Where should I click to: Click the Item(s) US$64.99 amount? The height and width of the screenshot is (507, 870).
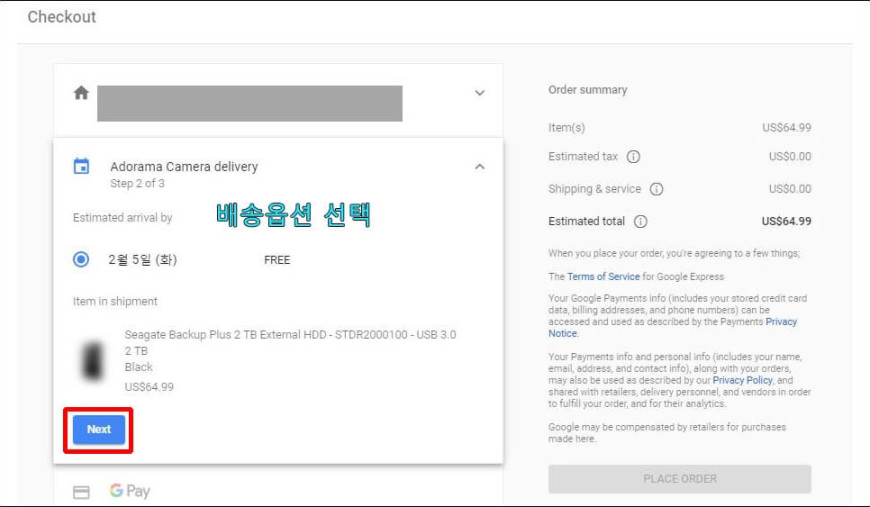coord(786,128)
